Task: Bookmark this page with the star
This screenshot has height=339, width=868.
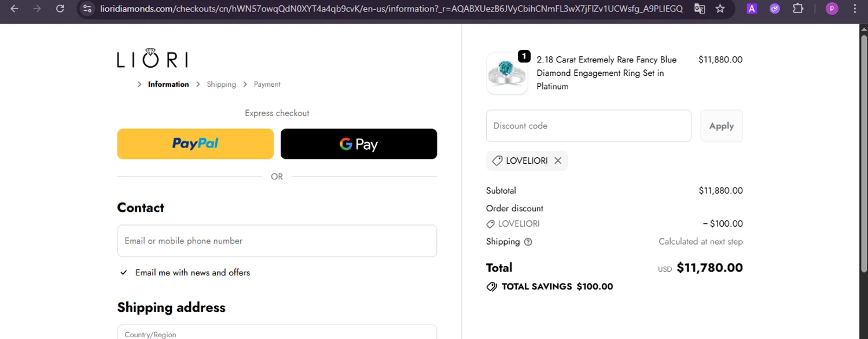Action: coord(720,9)
